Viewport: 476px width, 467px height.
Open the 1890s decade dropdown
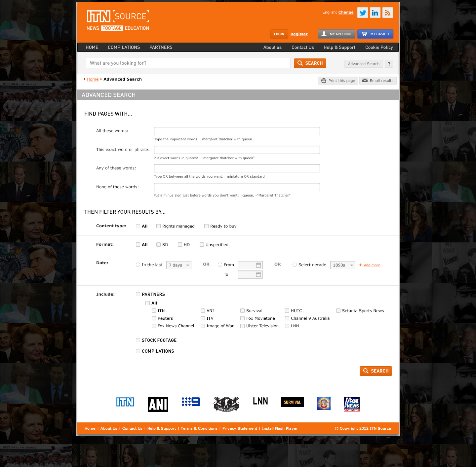(x=342, y=265)
